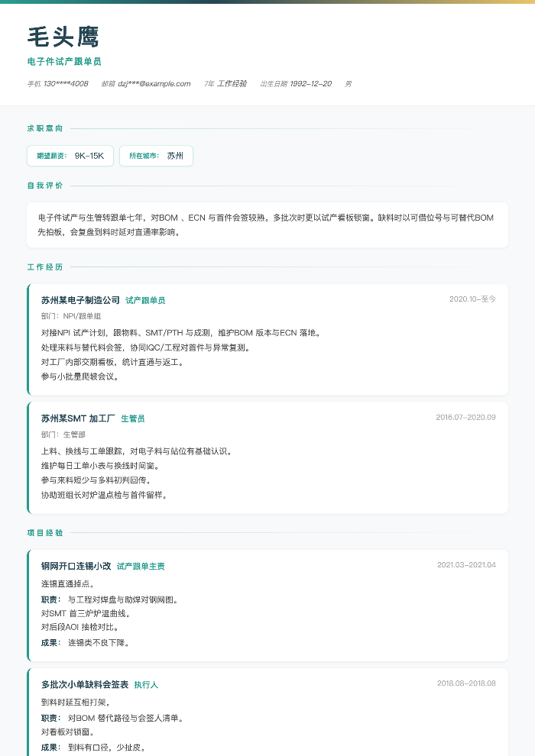Click the line 参与来料短少与多料初判回传
The image size is (535, 756).
[x=96, y=480]
